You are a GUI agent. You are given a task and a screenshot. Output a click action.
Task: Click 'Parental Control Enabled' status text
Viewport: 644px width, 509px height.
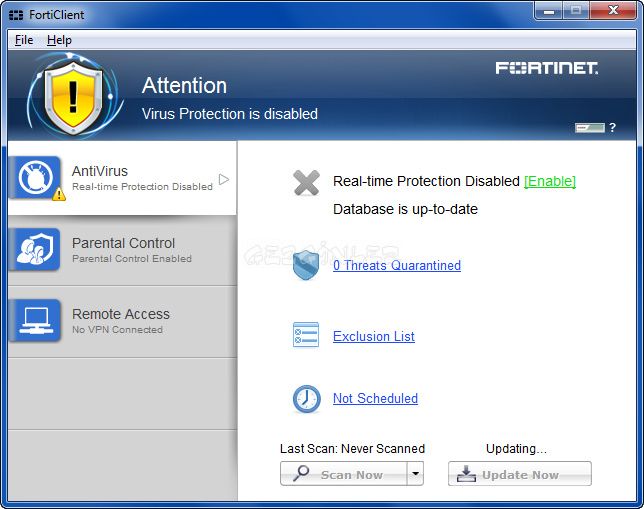(132, 258)
